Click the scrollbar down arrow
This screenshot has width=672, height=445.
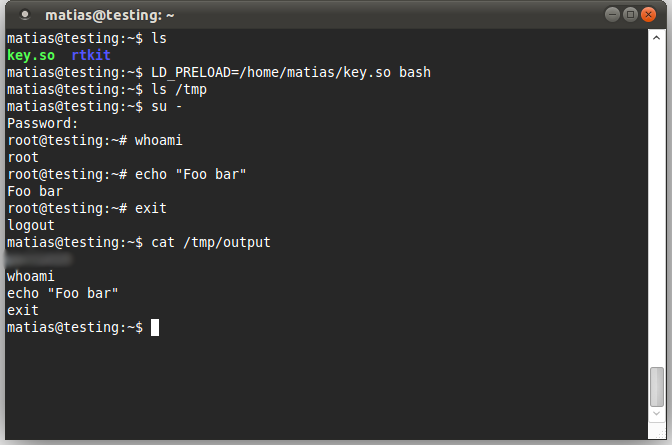(x=657, y=413)
